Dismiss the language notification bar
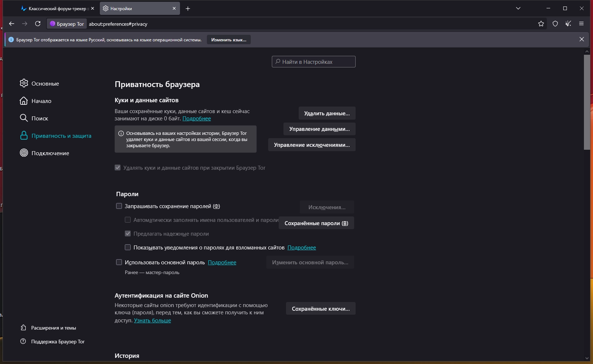The width and height of the screenshot is (593, 364). pos(582,40)
